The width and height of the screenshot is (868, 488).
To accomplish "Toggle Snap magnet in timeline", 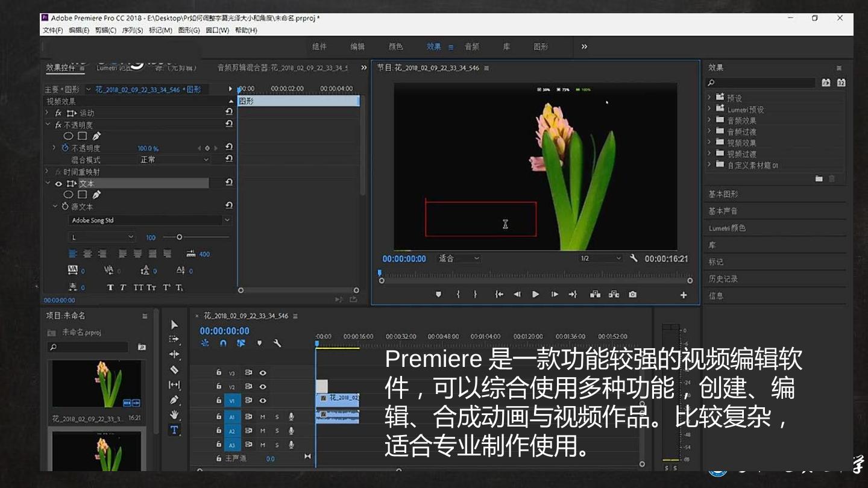I will click(x=223, y=343).
